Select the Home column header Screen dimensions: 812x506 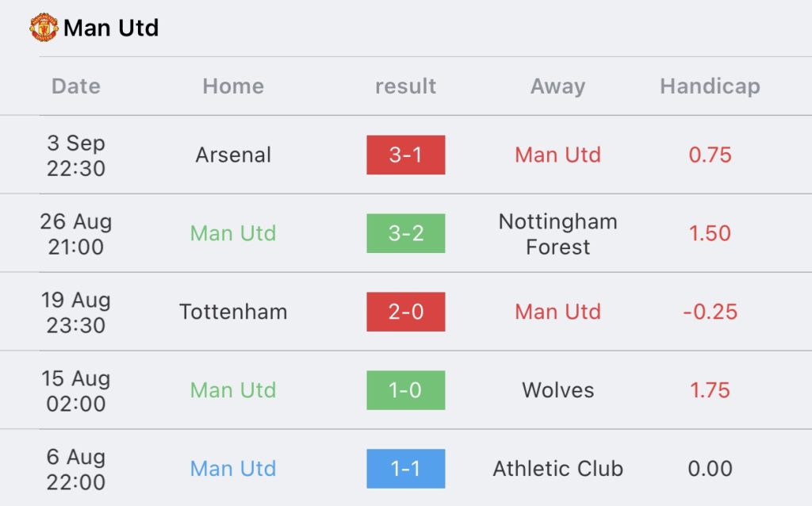[x=233, y=86]
